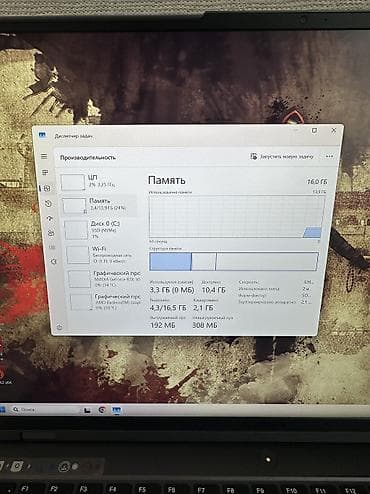Click the 'Память' heading text
The image size is (370, 494).
(x=167, y=180)
